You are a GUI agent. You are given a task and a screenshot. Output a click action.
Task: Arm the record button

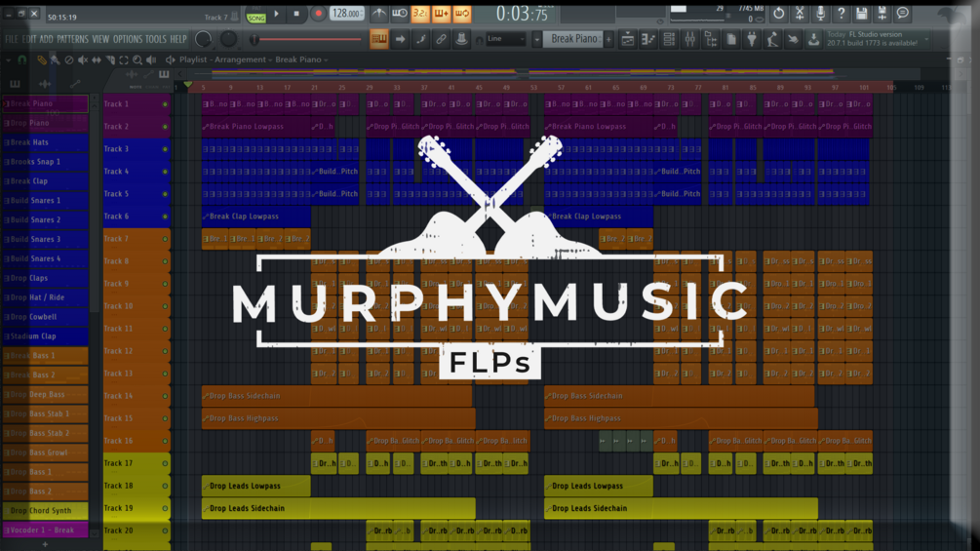click(318, 14)
